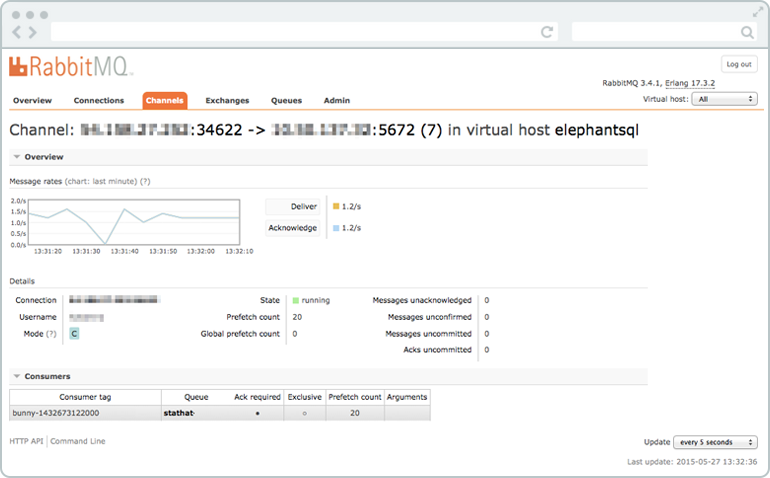Click the Last update timestamp
770x478 pixels.
tap(692, 462)
